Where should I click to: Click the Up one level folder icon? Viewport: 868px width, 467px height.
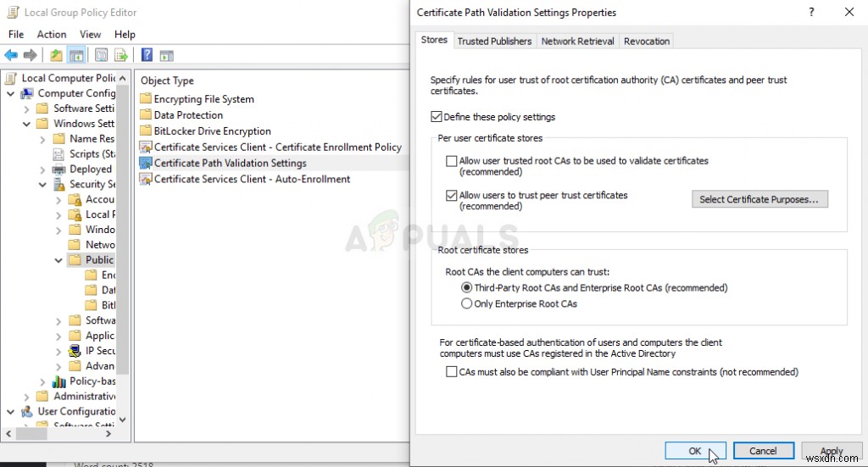pyautogui.click(x=56, y=55)
